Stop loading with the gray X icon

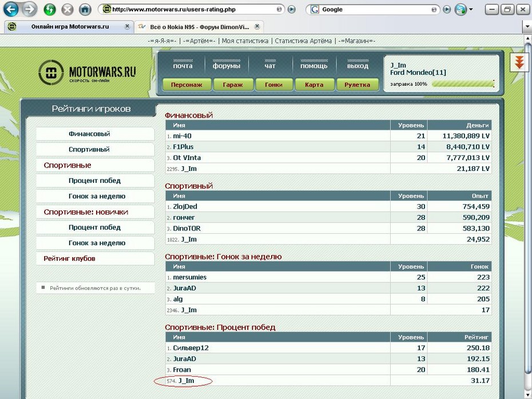tap(67, 9)
